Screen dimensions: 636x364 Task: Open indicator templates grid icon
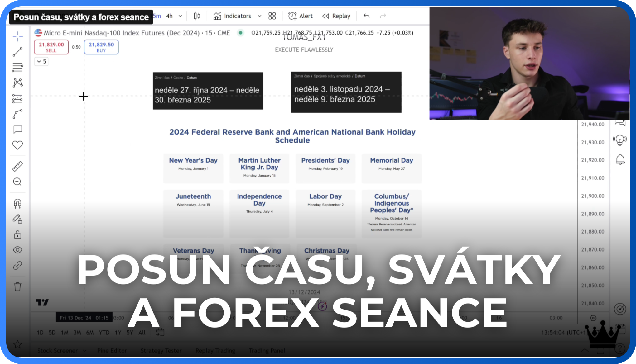[272, 16]
